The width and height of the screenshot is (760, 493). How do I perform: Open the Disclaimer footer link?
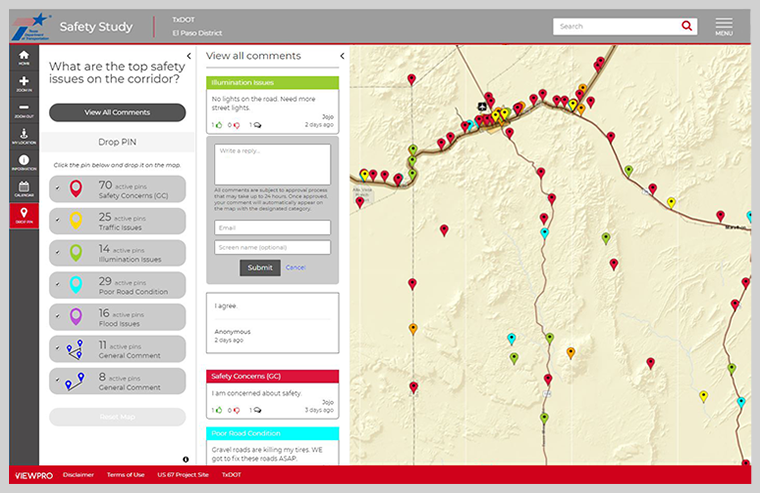78,475
